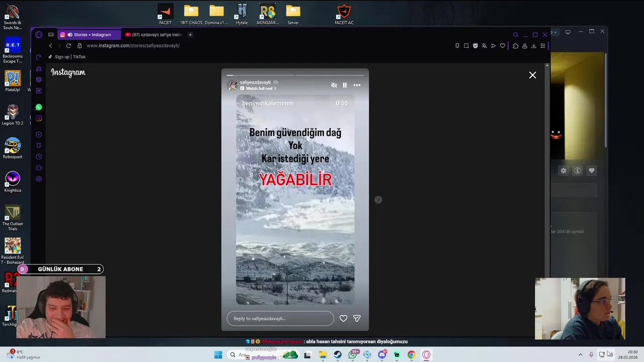Open page translate icon
Viewport: 644px width, 362px height.
coord(484,46)
